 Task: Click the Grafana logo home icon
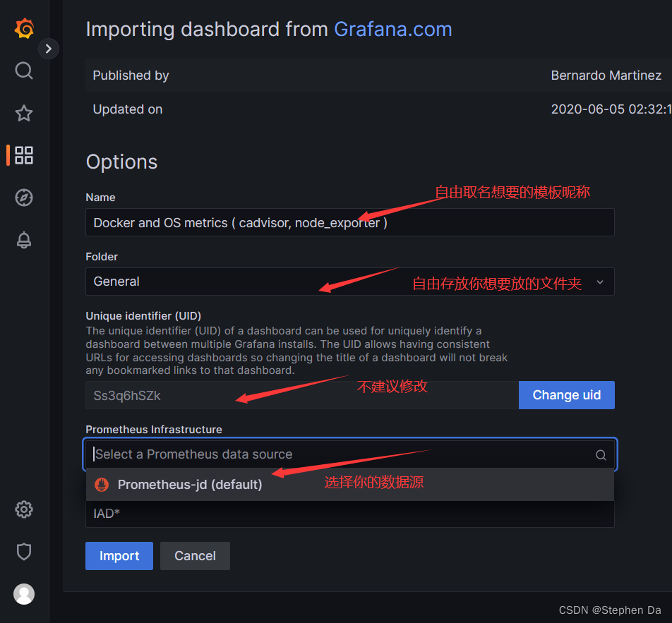coord(24,29)
